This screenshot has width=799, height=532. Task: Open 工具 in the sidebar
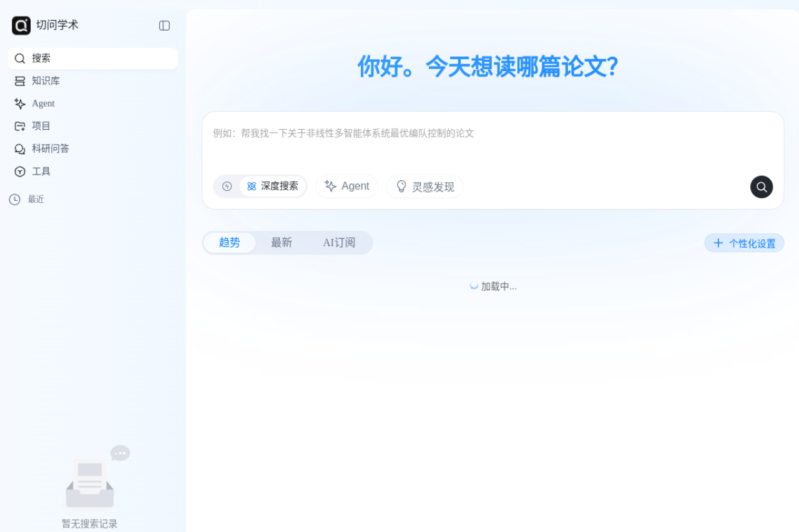93,172
